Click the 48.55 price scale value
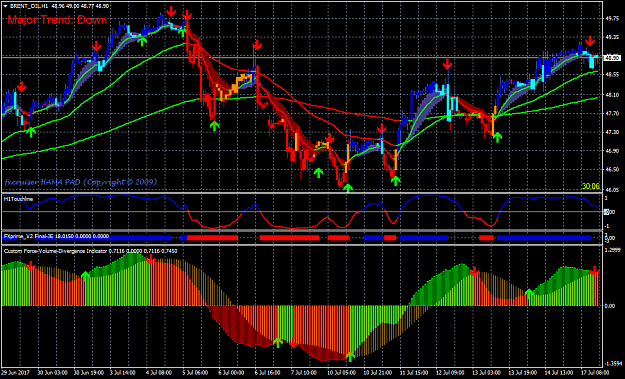The height and width of the screenshot is (379, 625). pos(612,75)
